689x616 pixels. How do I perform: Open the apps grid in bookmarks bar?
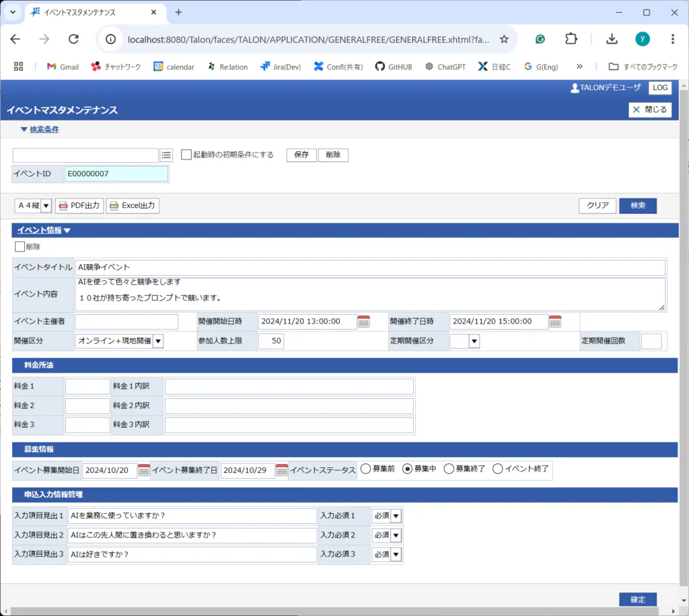click(x=18, y=67)
